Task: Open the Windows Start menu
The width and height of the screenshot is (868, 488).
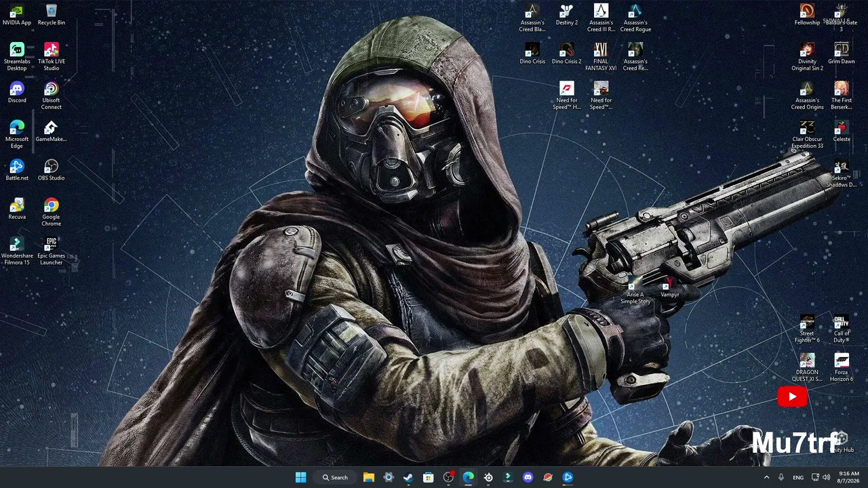Action: [301, 477]
